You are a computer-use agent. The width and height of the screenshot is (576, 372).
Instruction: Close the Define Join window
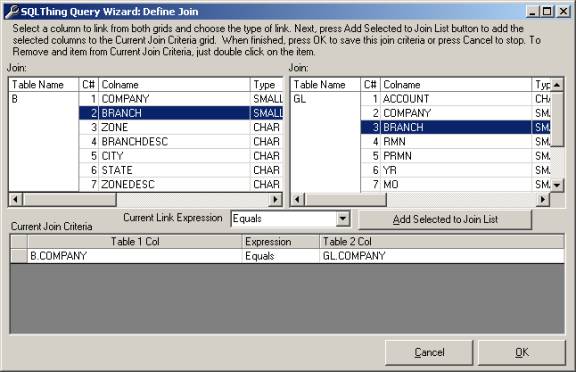(x=563, y=12)
